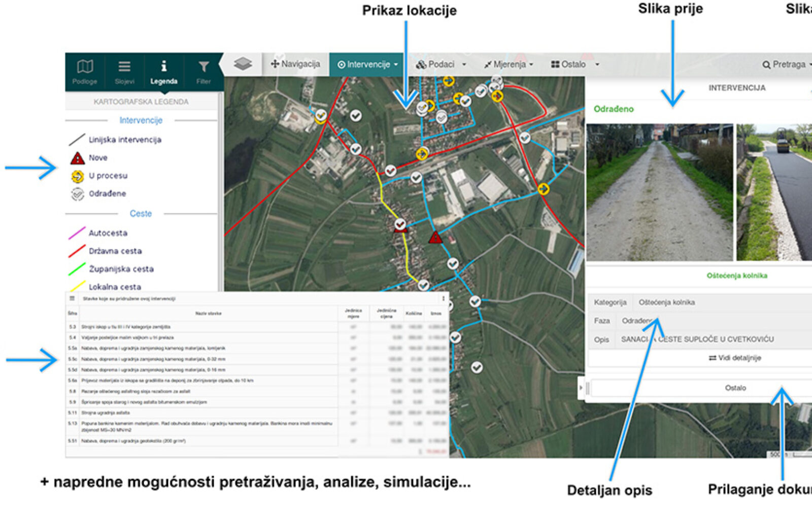Open the items table three-dot menu
Screen dimensions: 812x508
443,299
